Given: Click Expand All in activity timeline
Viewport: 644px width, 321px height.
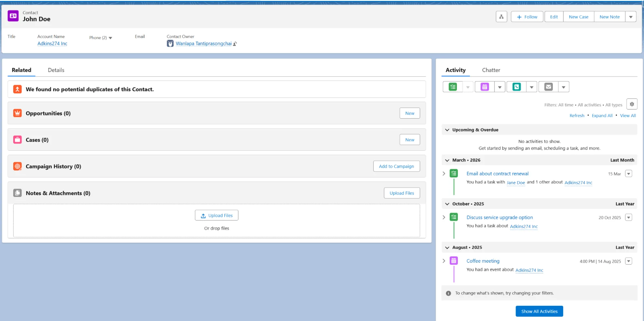Looking at the screenshot, I should click(602, 115).
